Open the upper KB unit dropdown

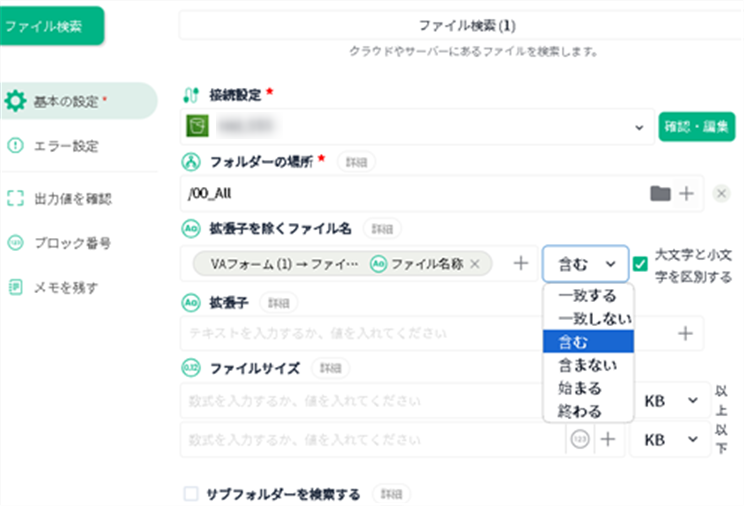pos(670,401)
